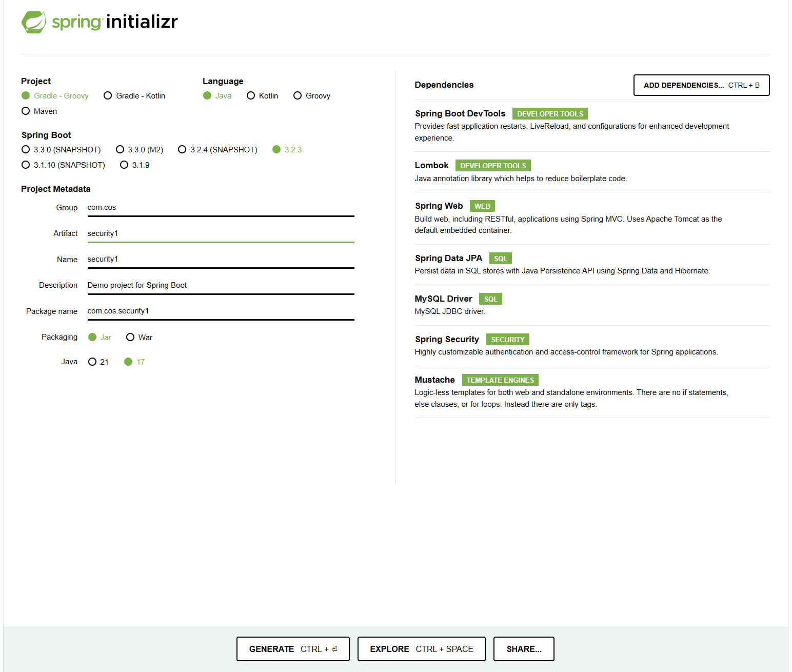Click the WEB tag badge
Image resolution: width=792 pixels, height=672 pixels.
[x=482, y=206]
